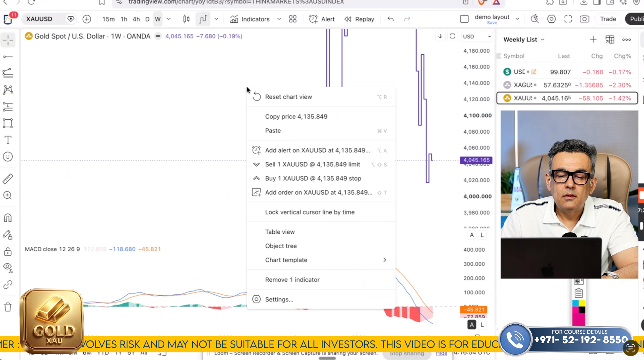Choose Sell 1 XAUUSD limit entry
Image resolution: width=644 pixels, height=360 pixels.
coord(321,165)
